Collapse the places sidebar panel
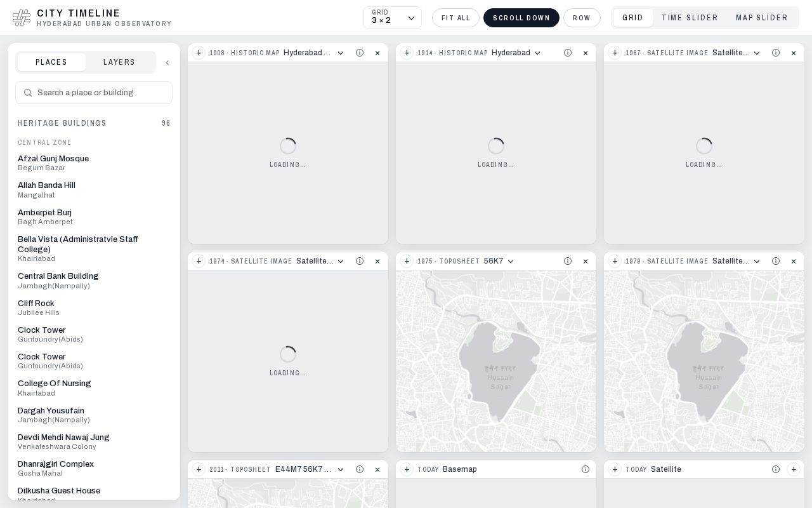The height and width of the screenshot is (508, 812). click(x=167, y=62)
